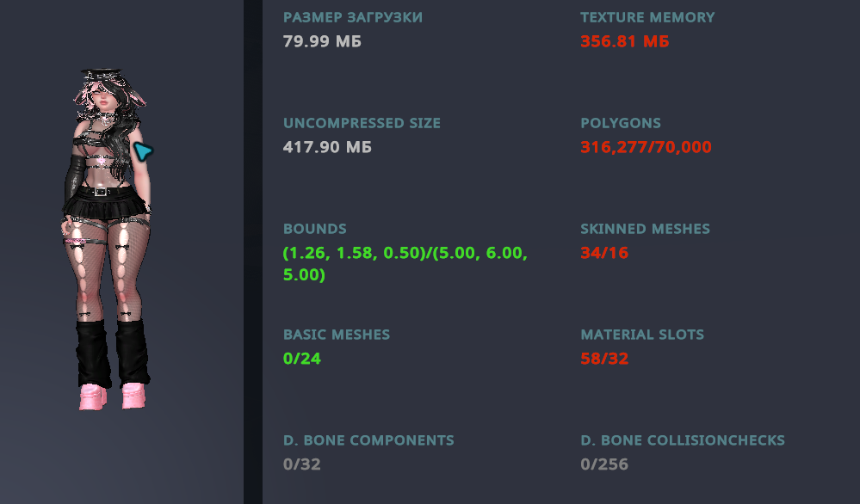This screenshot has height=504, width=860.
Task: Click the D. Bone Components value 0/32
Action: coord(301,464)
